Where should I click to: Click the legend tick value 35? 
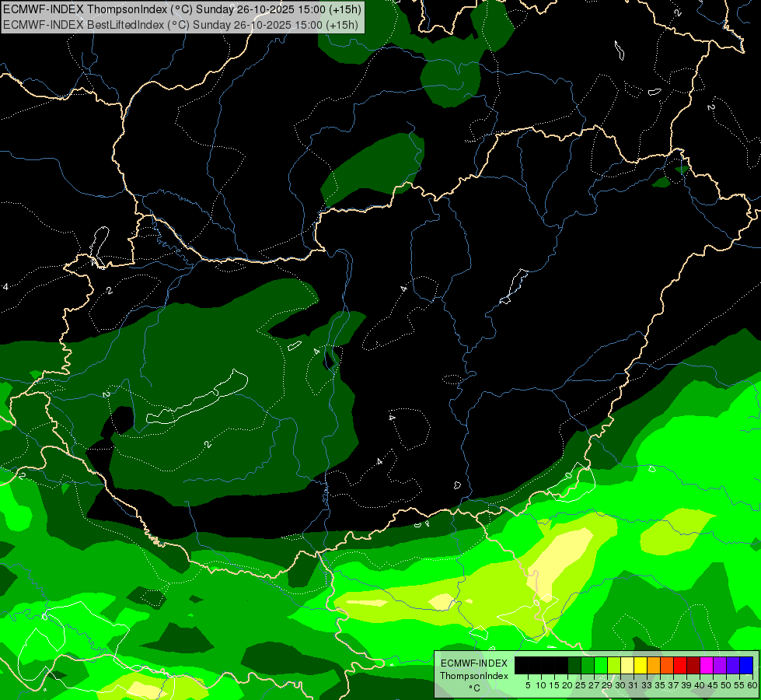pos(660,685)
